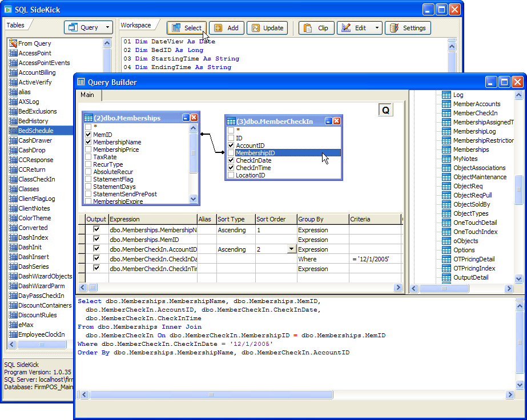Click the dbo.MemberCheckIn box grid icon

231,122
